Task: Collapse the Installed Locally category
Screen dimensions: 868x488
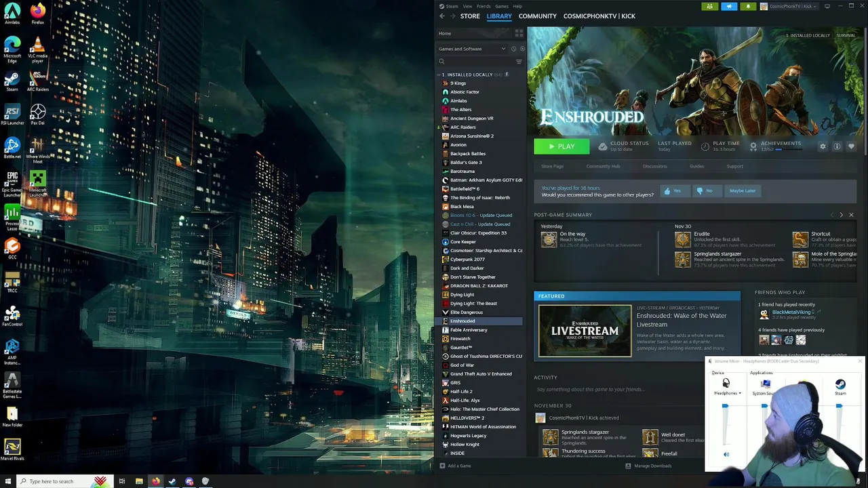Action: tap(438, 75)
